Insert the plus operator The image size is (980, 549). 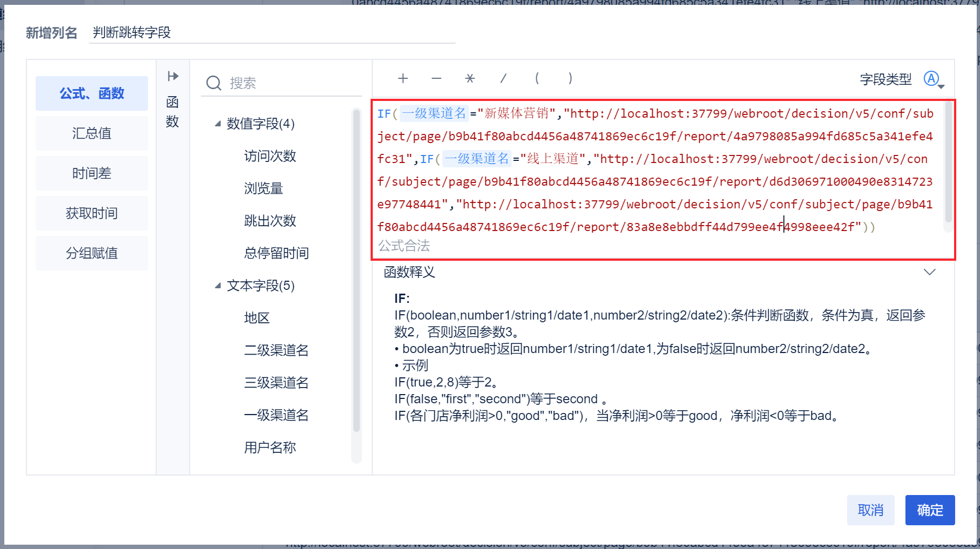[403, 78]
